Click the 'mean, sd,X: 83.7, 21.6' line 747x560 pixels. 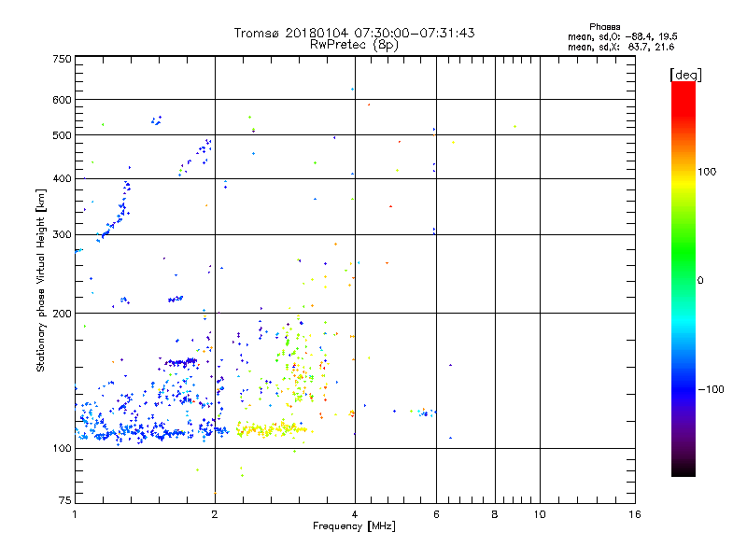pyautogui.click(x=621, y=47)
